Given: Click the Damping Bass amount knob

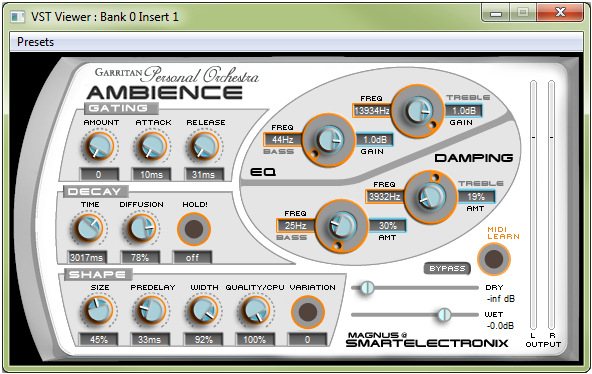Looking at the screenshot, I should [x=341, y=226].
